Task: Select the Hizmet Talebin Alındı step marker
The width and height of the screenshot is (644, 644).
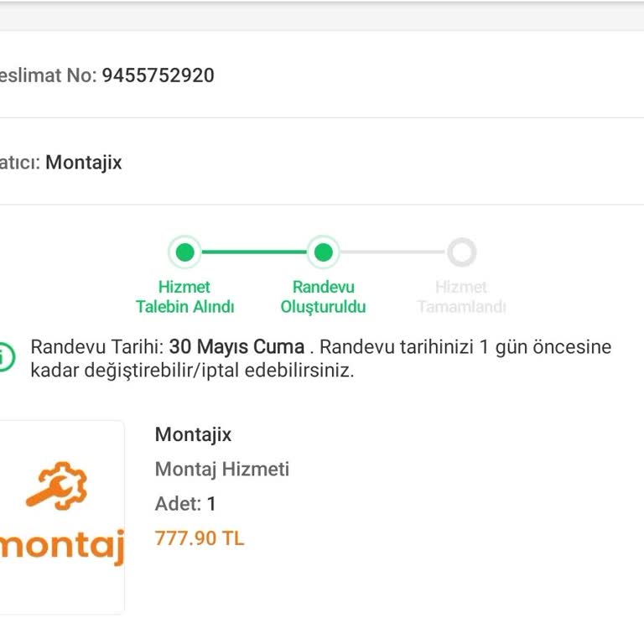Action: click(x=184, y=252)
